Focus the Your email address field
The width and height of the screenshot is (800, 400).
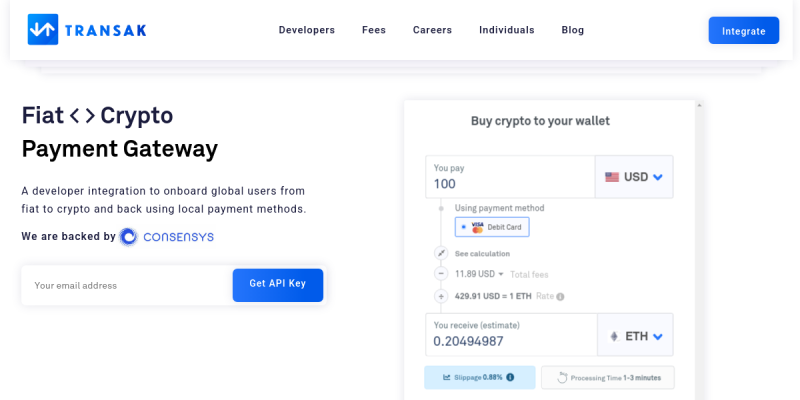126,285
